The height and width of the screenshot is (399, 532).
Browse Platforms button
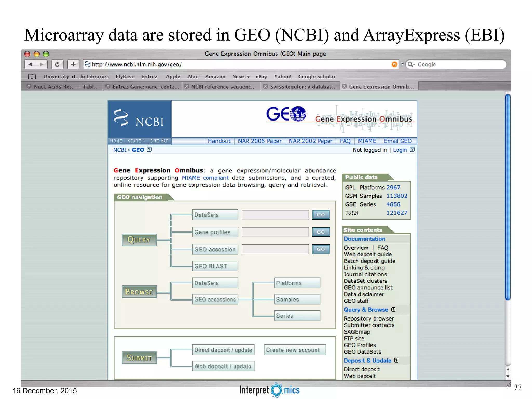(x=297, y=283)
